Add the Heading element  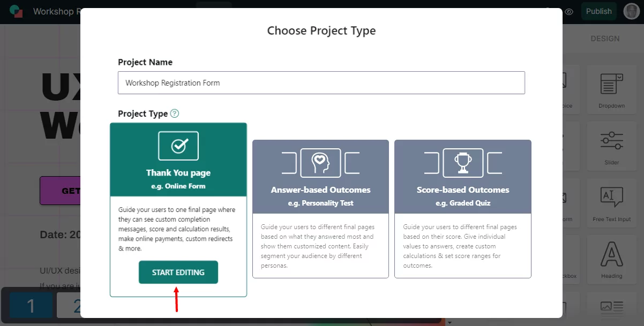611,261
